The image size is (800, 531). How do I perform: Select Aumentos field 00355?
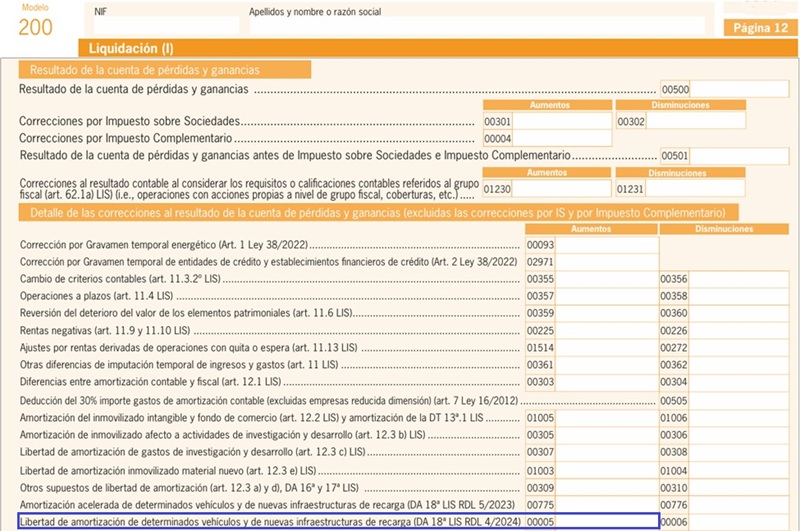pyautogui.click(x=607, y=279)
